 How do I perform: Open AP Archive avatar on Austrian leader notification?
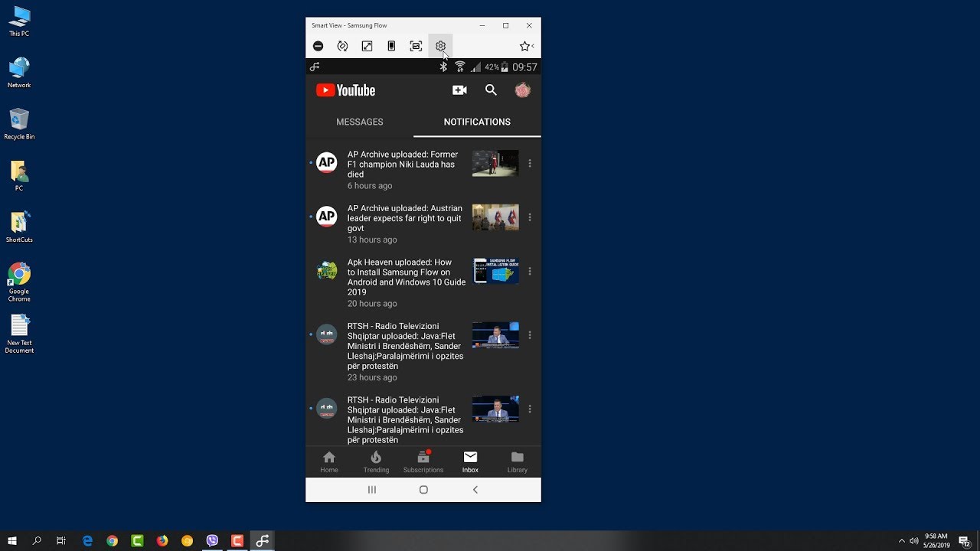[x=327, y=217]
